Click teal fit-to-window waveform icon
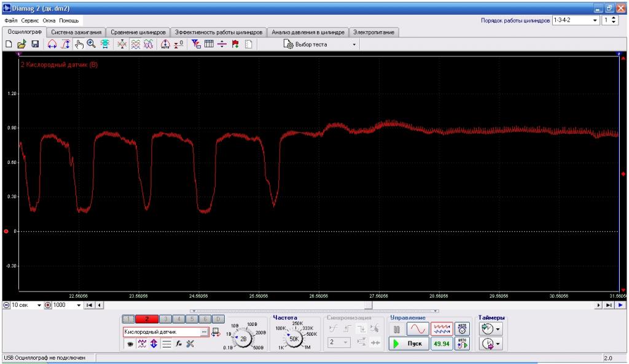The width and height of the screenshot is (629, 364). (104, 44)
